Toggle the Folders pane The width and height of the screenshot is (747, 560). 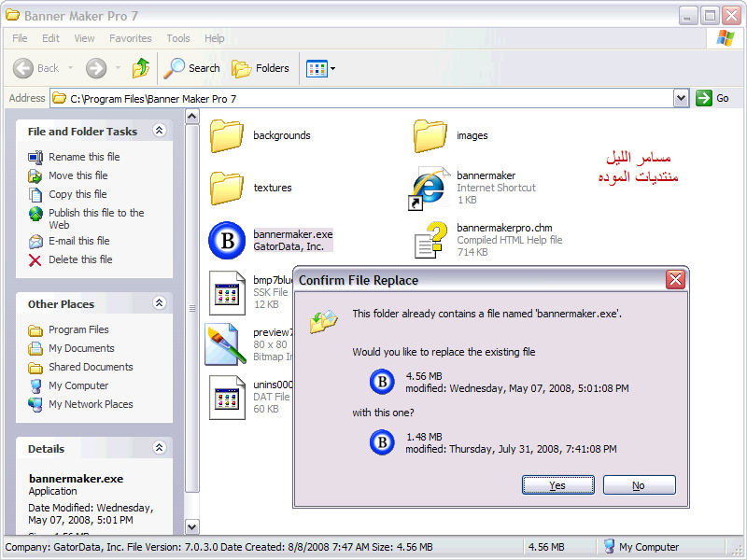[x=261, y=68]
